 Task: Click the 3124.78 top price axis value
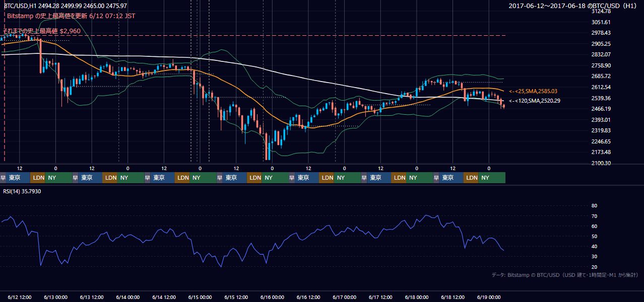click(601, 11)
